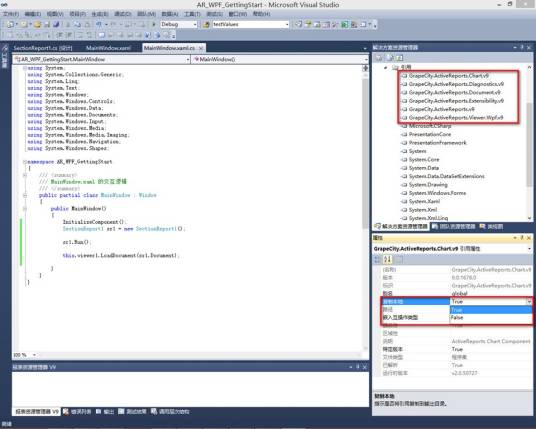The width and height of the screenshot is (536, 429).
Task: Click the sr1.Run() line in code editor
Action: pos(77,242)
